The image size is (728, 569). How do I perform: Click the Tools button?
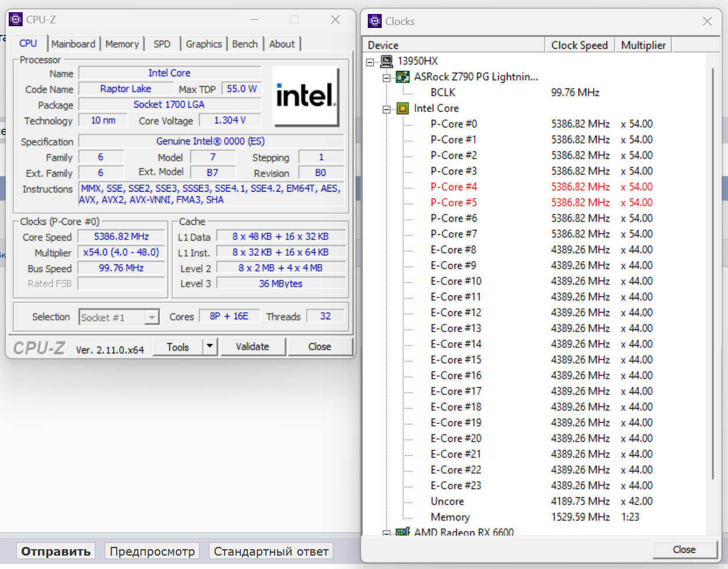click(x=178, y=347)
